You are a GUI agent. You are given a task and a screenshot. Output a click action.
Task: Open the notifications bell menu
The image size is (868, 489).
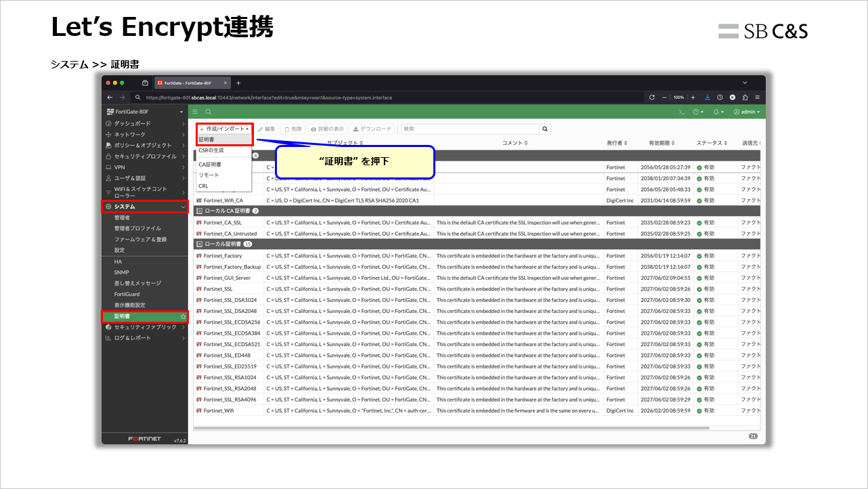(x=718, y=112)
